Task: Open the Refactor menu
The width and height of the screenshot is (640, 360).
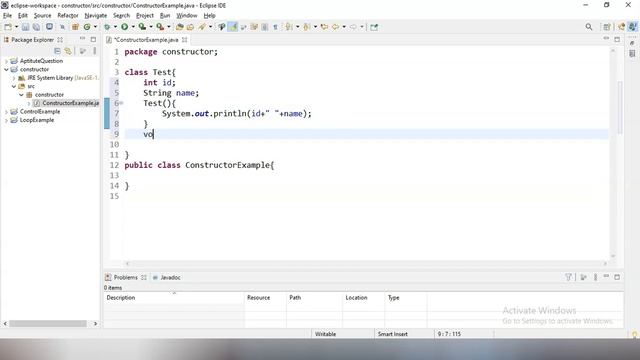Action: click(68, 16)
